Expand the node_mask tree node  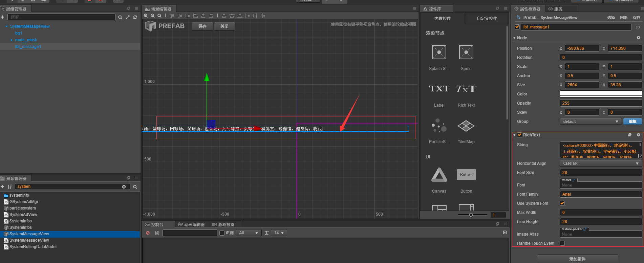(x=12, y=40)
